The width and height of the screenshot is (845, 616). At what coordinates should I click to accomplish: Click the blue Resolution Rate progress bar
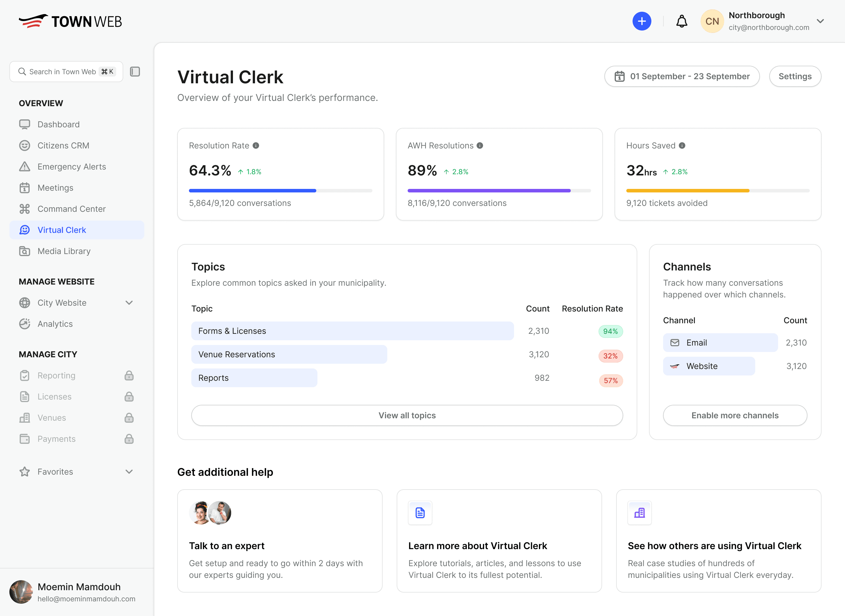(x=252, y=191)
